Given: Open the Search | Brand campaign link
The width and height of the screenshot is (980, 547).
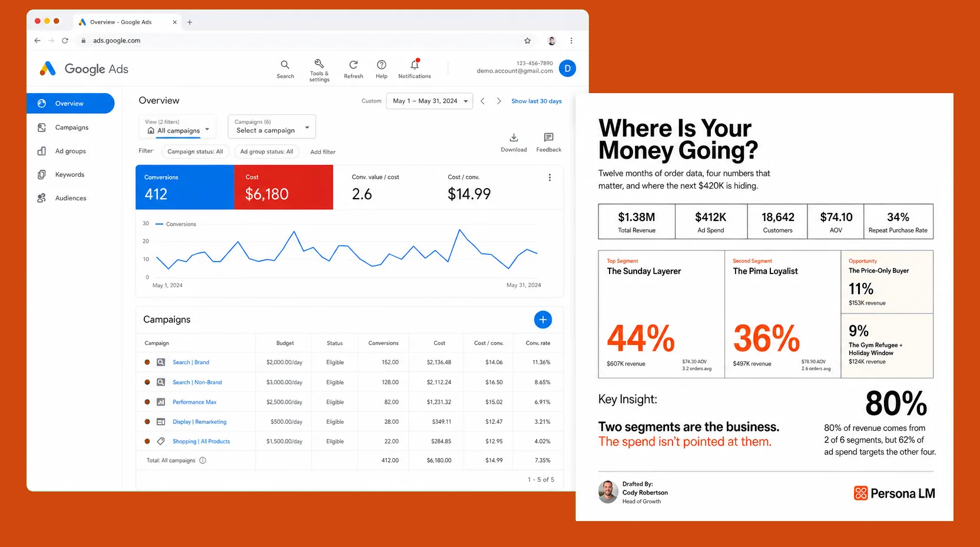Looking at the screenshot, I should [191, 363].
